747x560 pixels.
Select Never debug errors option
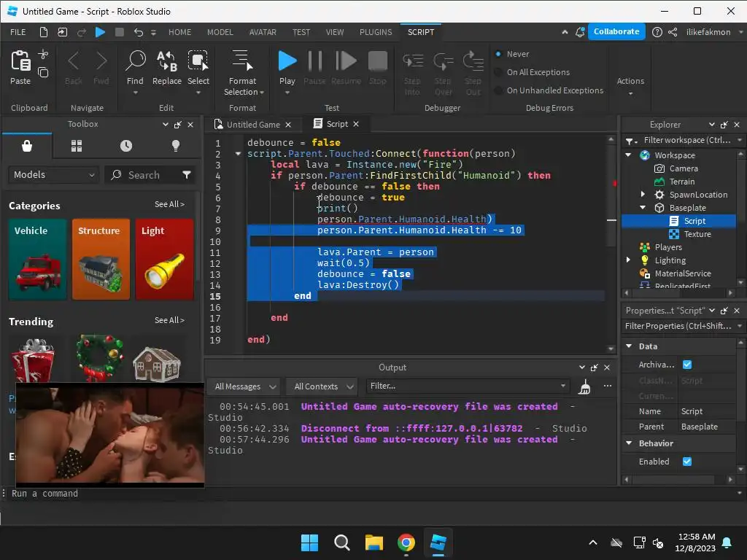(x=498, y=54)
